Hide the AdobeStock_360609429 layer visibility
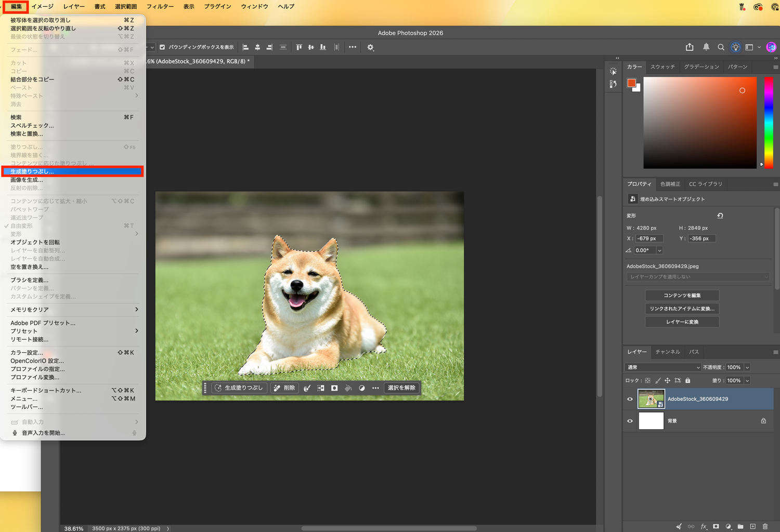The width and height of the screenshot is (780, 532). coord(630,399)
